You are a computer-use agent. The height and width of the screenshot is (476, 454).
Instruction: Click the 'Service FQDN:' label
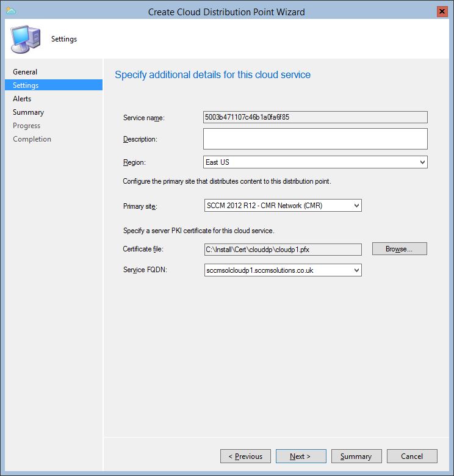point(145,270)
